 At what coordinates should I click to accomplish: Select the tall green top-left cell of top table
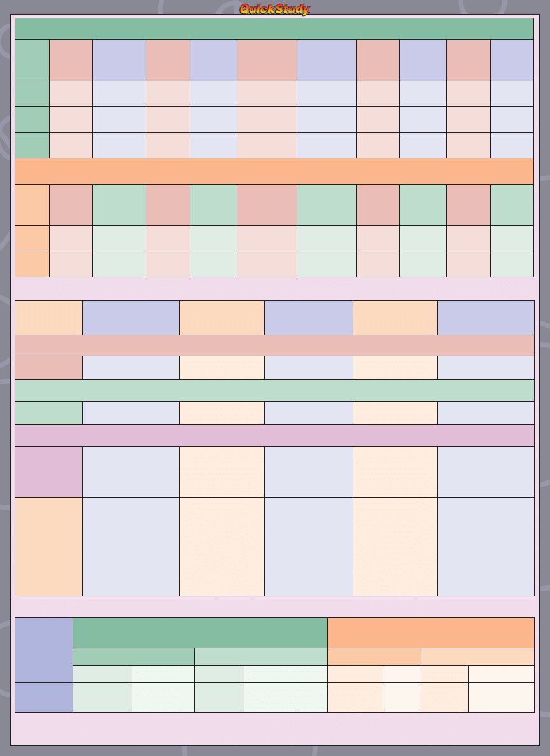(x=32, y=60)
